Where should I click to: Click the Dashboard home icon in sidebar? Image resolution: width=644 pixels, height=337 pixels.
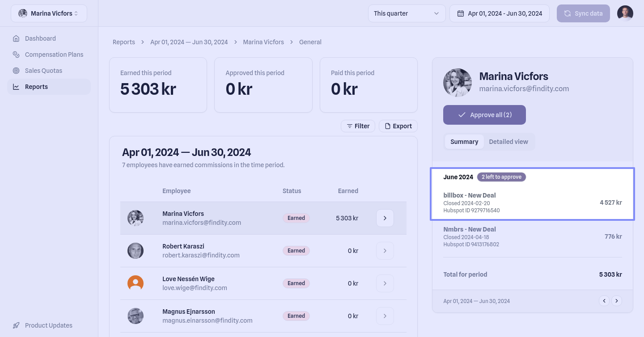coord(16,38)
